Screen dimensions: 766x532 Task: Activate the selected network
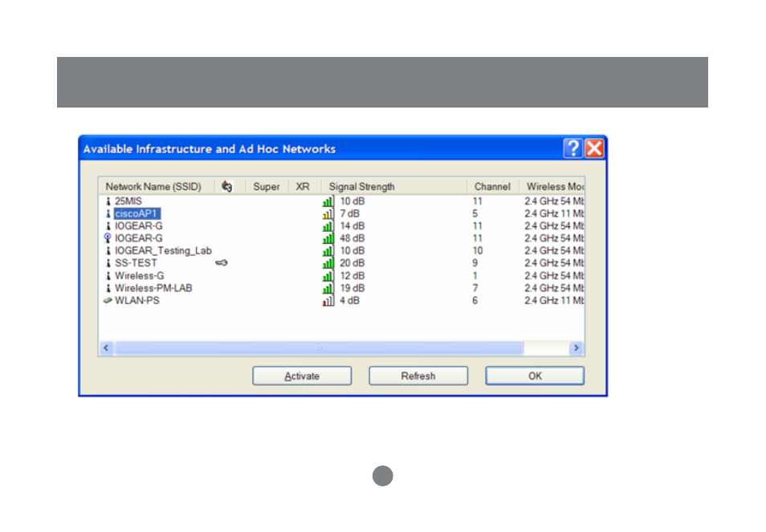tap(302, 376)
